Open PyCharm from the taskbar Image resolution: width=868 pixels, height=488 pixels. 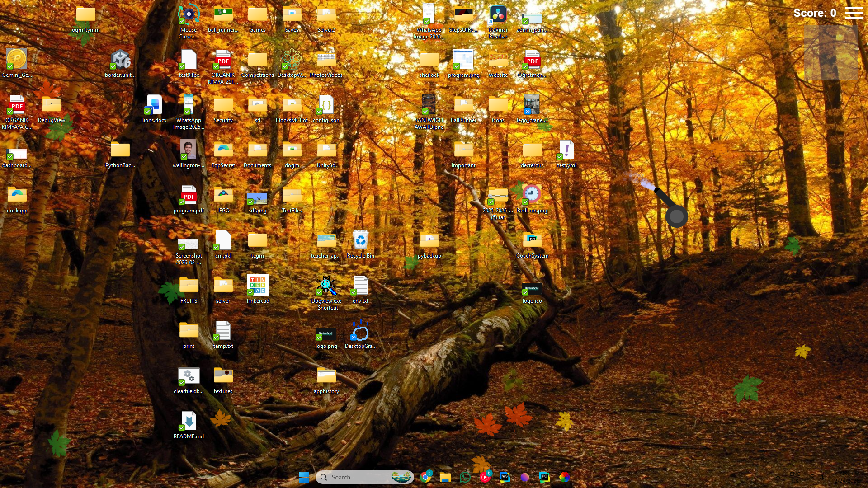pyautogui.click(x=545, y=477)
